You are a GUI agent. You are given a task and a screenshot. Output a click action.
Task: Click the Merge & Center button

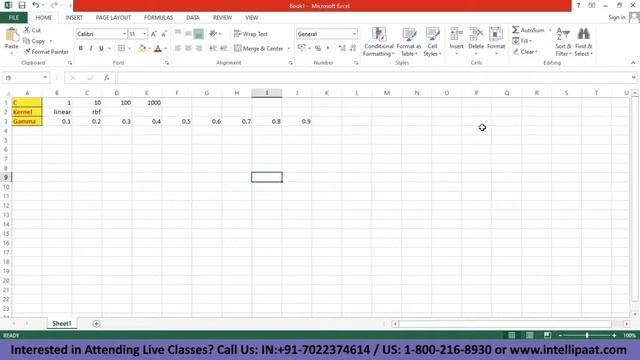click(259, 48)
